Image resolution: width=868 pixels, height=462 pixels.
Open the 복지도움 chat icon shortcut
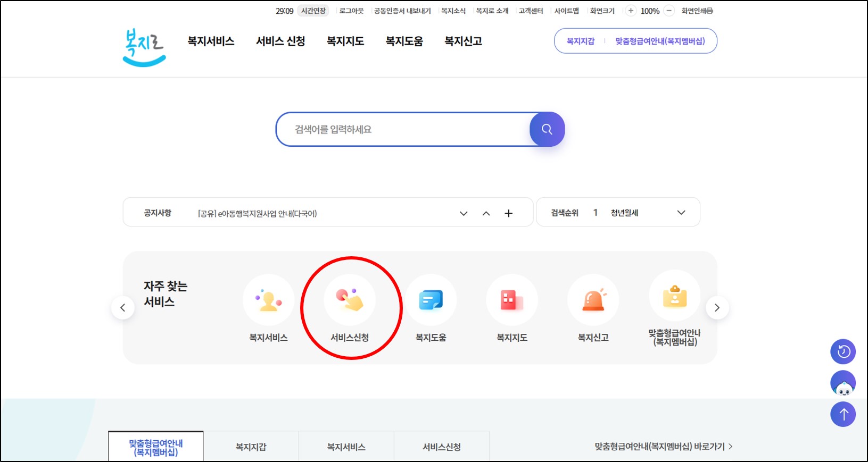click(431, 300)
